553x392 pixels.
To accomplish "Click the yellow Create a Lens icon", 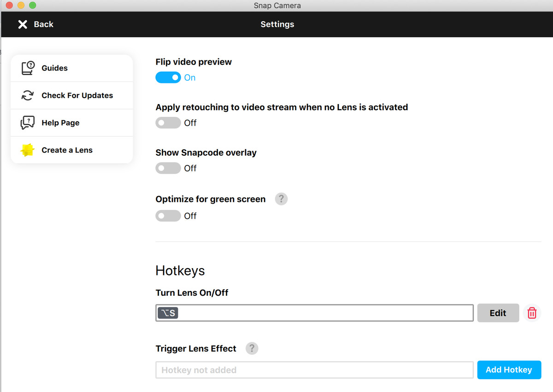I will (x=28, y=150).
